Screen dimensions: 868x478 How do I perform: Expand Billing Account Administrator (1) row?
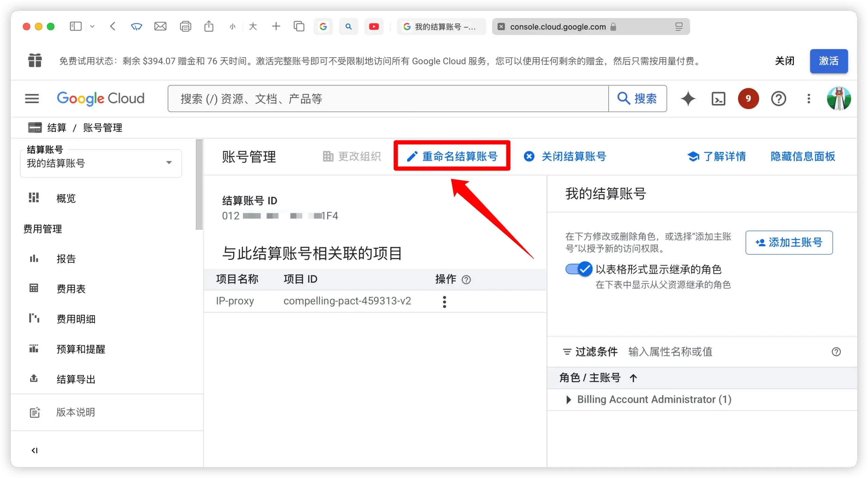coord(568,399)
